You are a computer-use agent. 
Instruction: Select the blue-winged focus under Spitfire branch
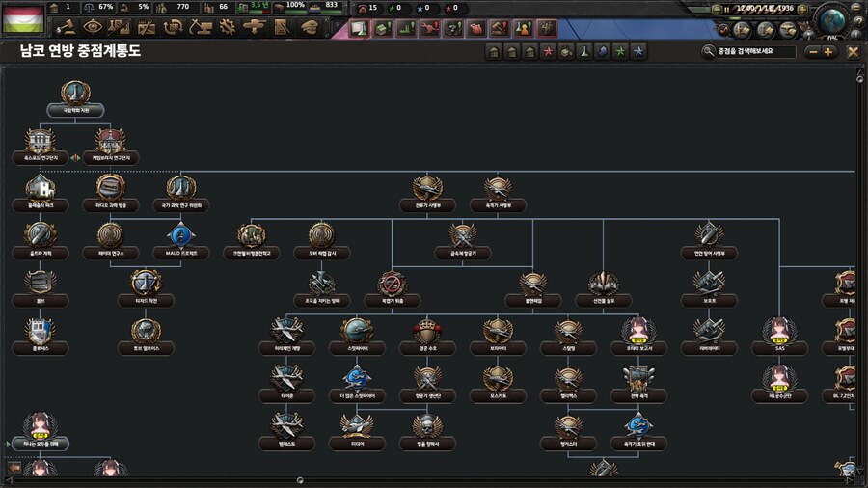pyautogui.click(x=356, y=377)
